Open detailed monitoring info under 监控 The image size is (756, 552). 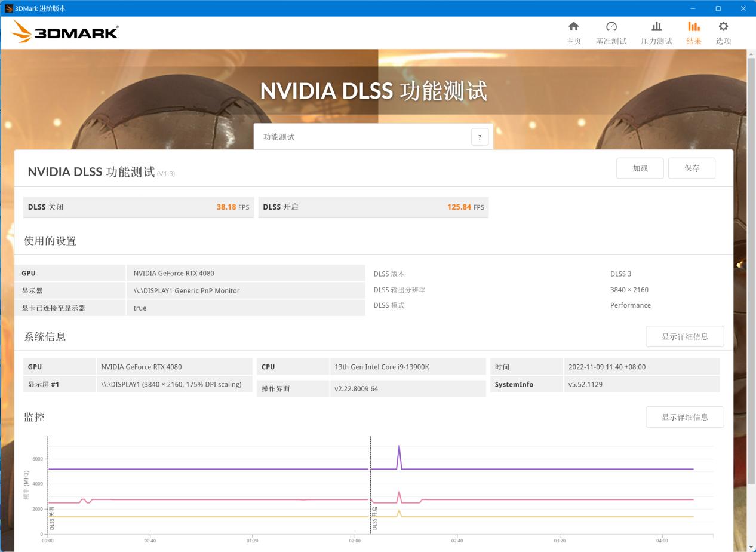click(x=684, y=417)
